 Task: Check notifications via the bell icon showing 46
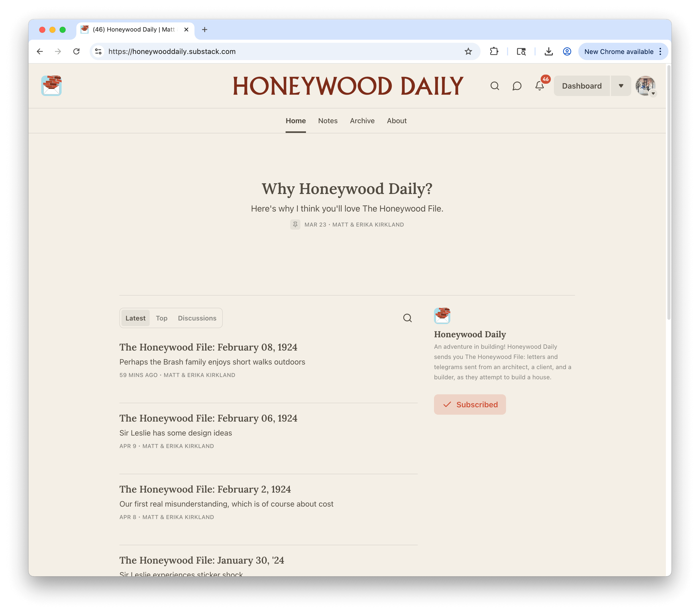(539, 87)
